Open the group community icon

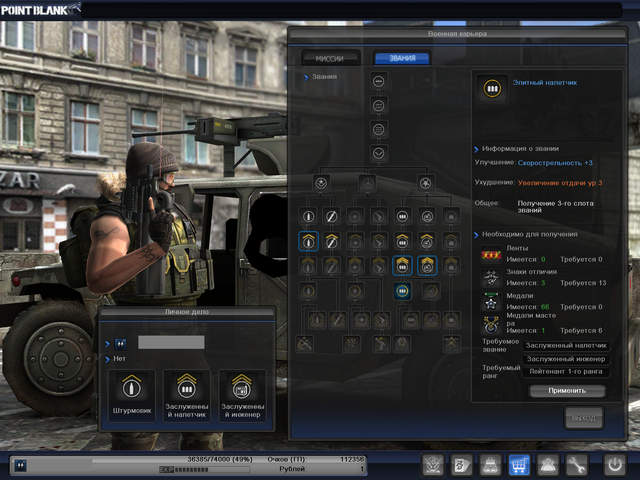pyautogui.click(x=546, y=464)
